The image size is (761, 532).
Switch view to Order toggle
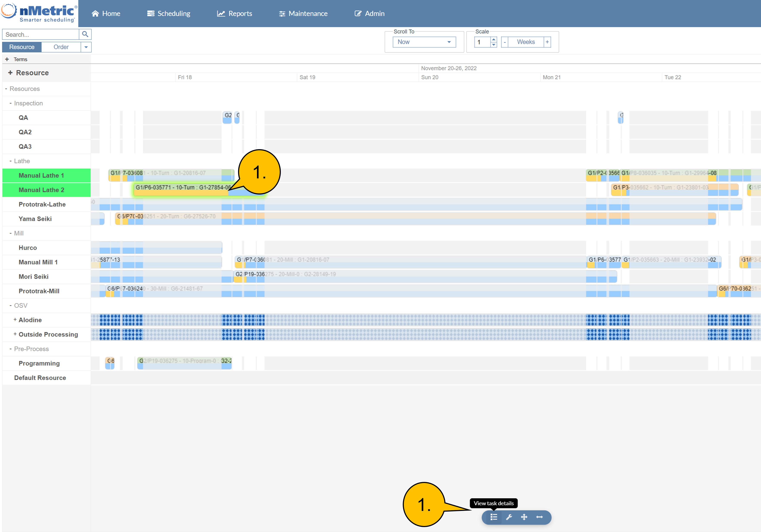pyautogui.click(x=61, y=47)
